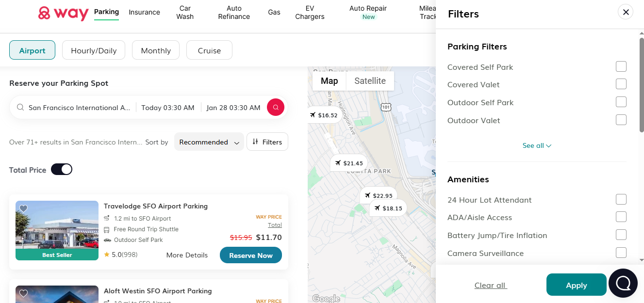Favorite Aloft Westin listing heart icon
The height and width of the screenshot is (303, 644).
pyautogui.click(x=23, y=293)
